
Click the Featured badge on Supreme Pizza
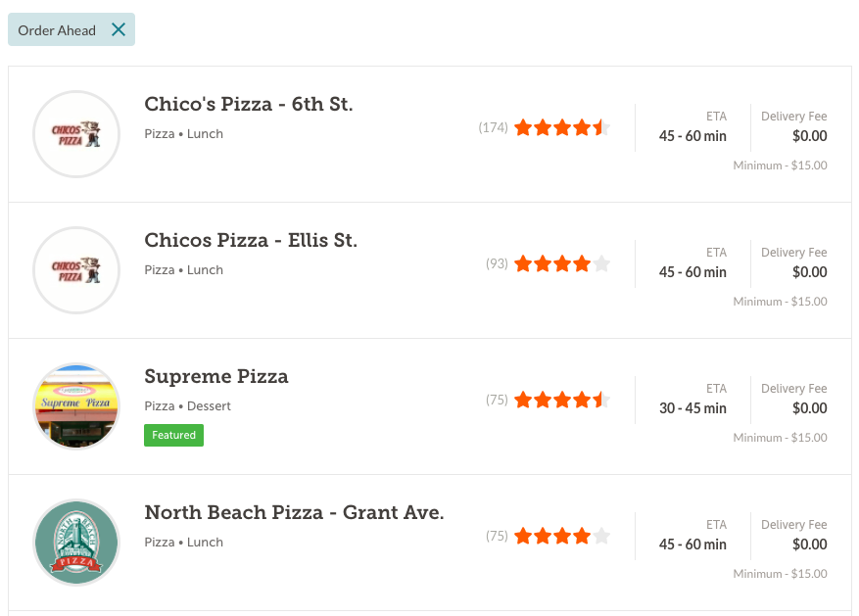click(173, 435)
